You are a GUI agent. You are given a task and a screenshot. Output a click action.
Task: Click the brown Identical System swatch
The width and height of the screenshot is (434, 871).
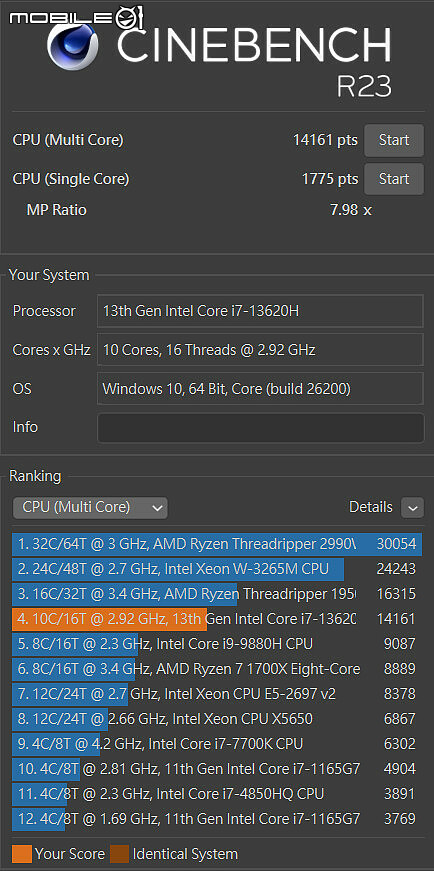point(119,854)
